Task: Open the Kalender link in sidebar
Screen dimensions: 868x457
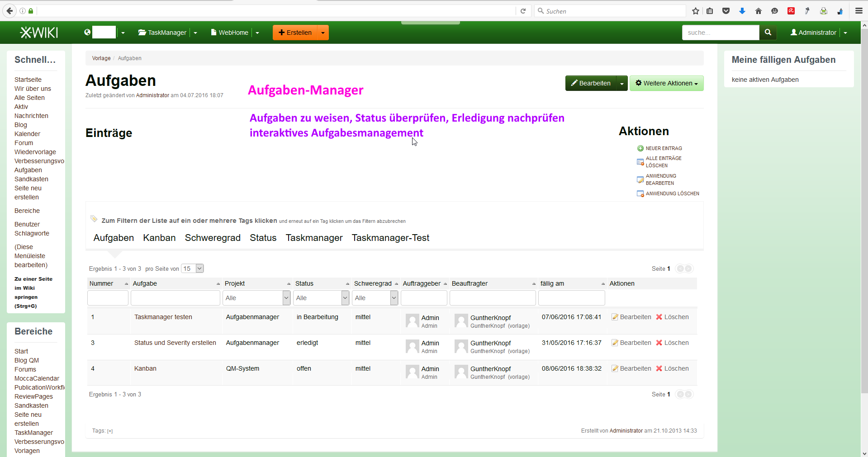Action: coord(27,134)
